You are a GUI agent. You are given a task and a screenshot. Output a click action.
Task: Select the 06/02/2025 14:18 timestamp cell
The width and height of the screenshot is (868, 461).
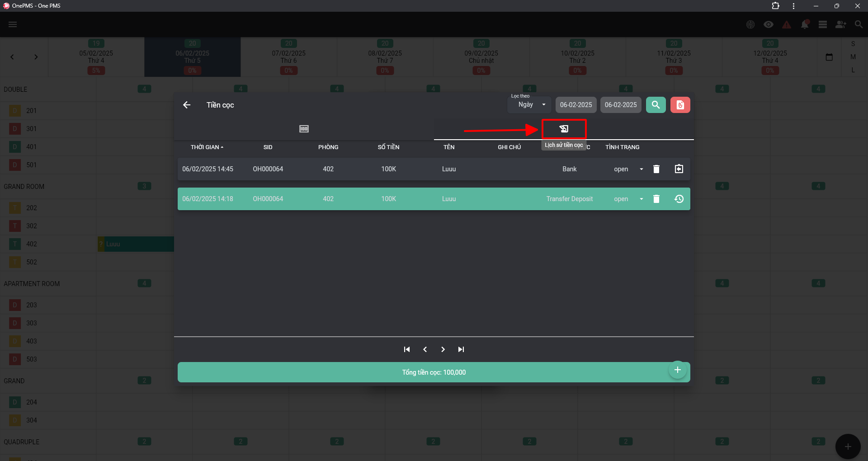pos(208,199)
